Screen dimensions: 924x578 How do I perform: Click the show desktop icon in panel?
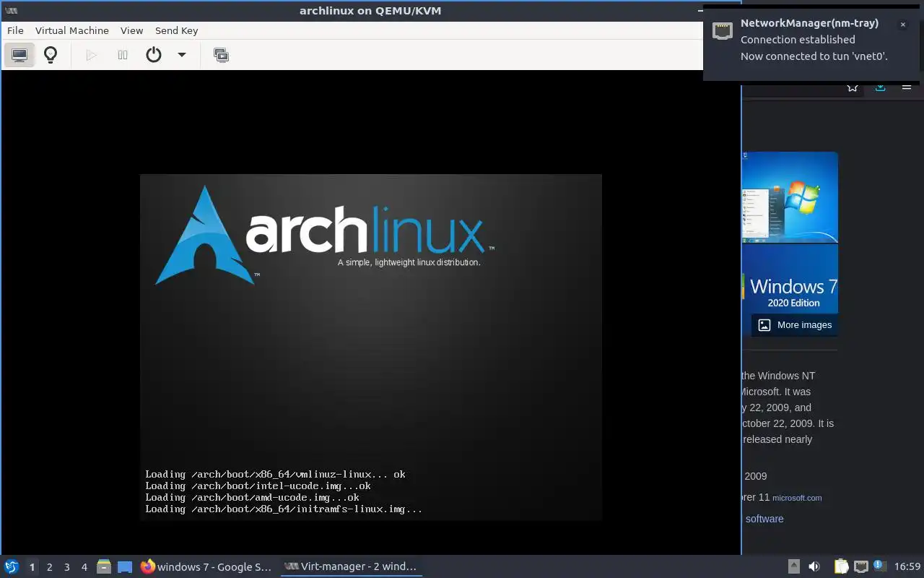pos(125,567)
